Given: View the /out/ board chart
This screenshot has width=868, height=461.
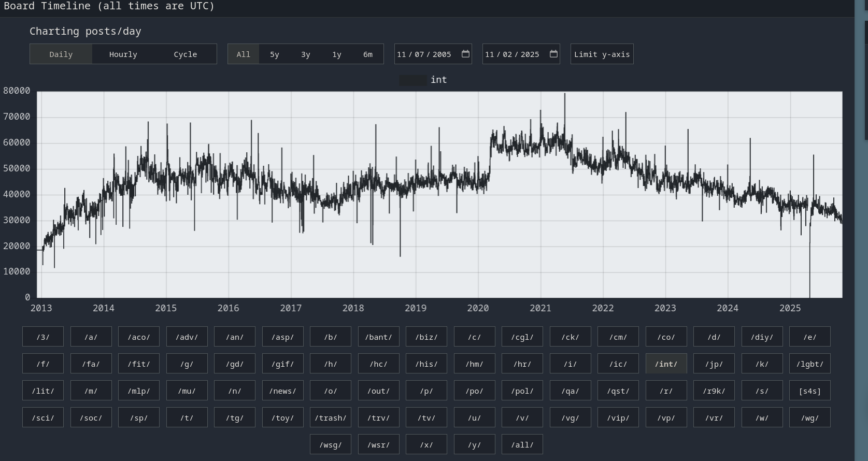Looking at the screenshot, I should pyautogui.click(x=379, y=391).
